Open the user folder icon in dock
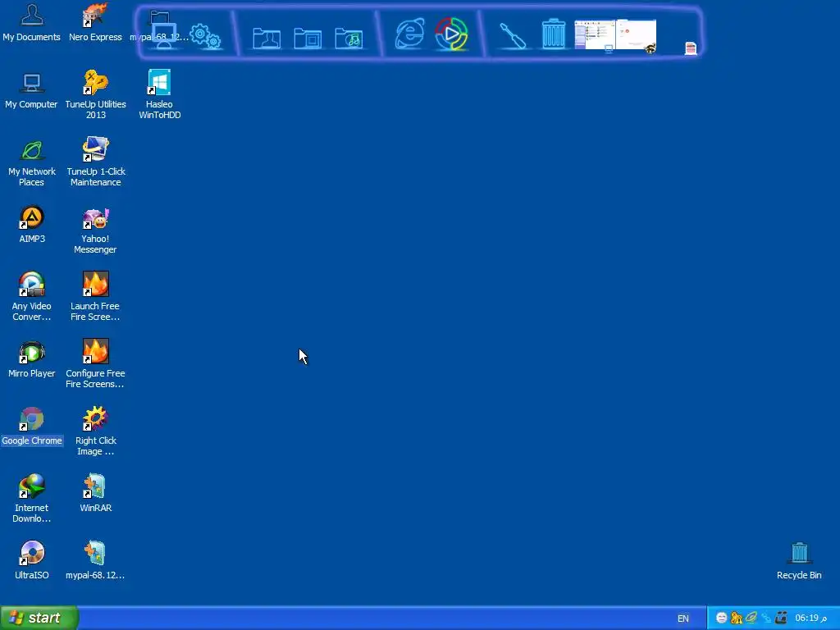 pyautogui.click(x=267, y=38)
